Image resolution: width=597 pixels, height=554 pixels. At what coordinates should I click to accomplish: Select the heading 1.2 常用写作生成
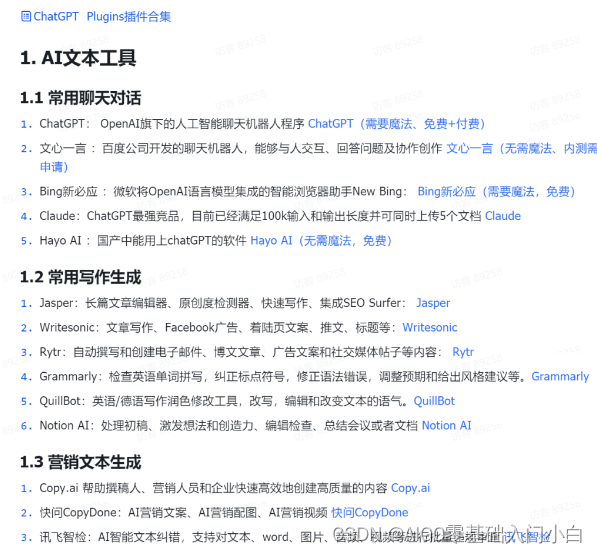click(80, 277)
